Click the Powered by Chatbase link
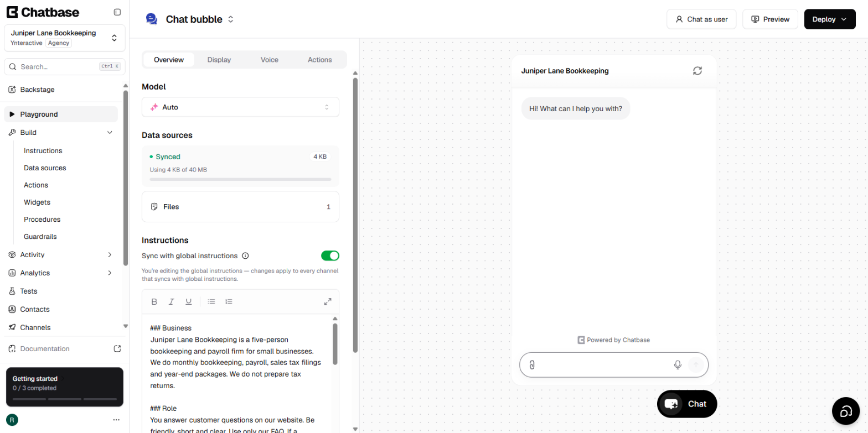 [613, 340]
